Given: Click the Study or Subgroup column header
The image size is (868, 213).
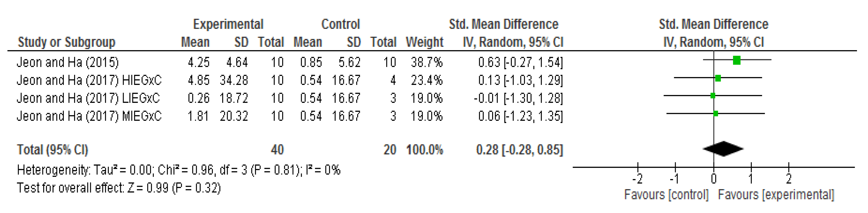Looking at the screenshot, I should (66, 42).
